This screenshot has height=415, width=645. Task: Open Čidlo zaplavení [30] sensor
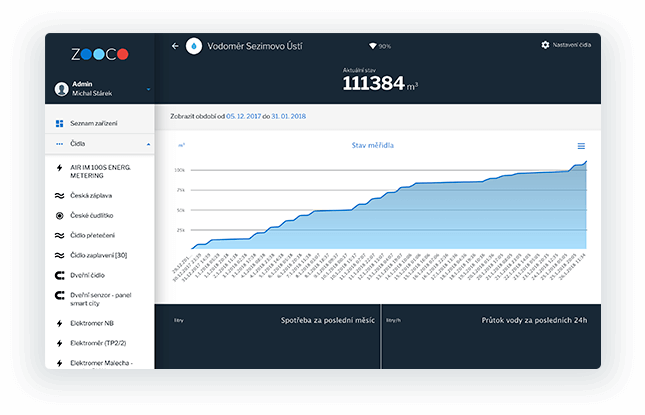pos(100,255)
